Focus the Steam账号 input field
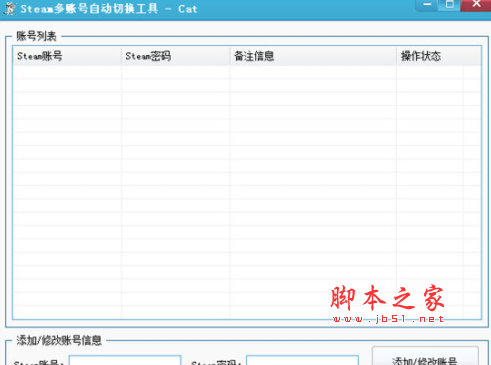 coord(125,360)
